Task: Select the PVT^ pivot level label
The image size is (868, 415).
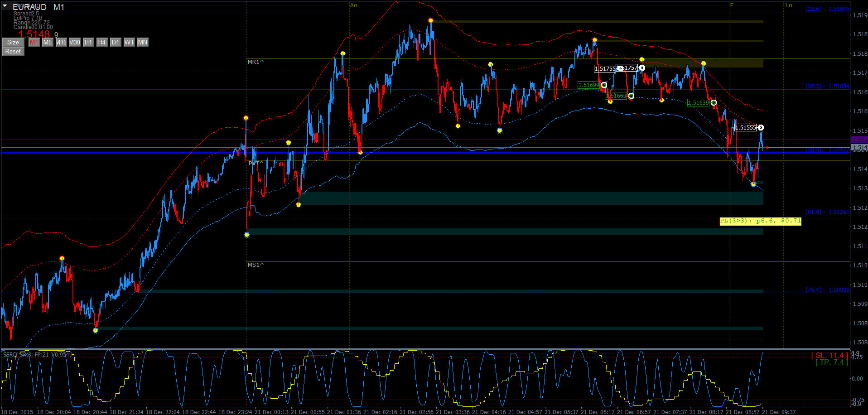Action: tap(256, 163)
